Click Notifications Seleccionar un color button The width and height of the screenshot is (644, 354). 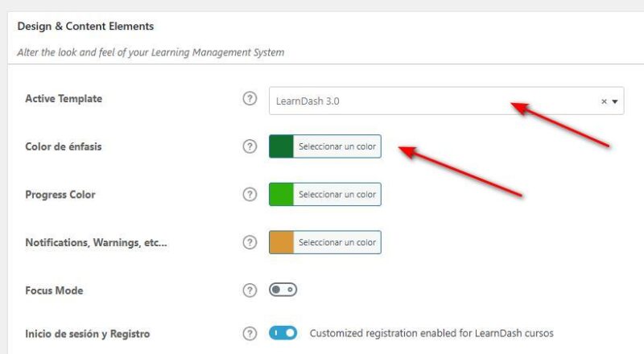[336, 242]
